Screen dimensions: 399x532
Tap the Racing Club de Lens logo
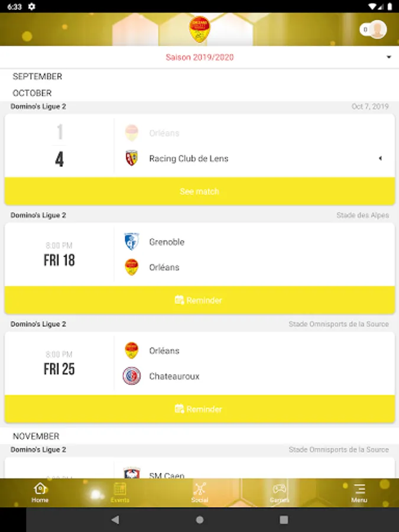(132, 158)
